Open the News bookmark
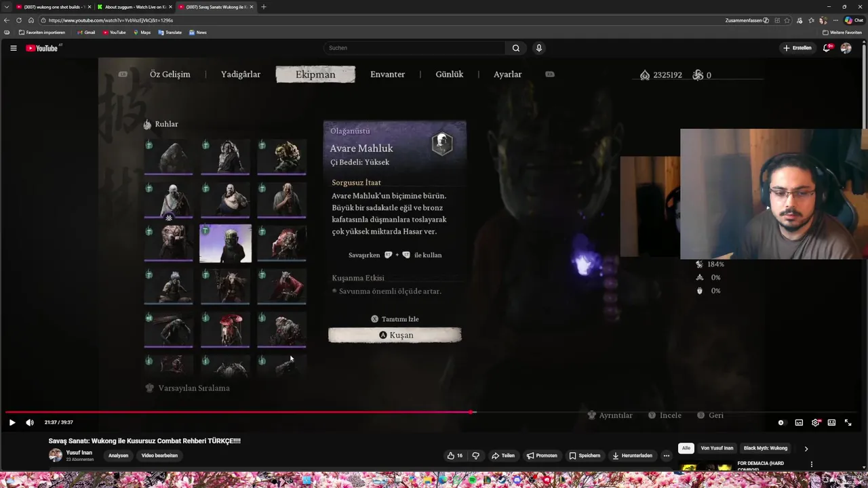Viewport: 868px width, 488px height. [x=198, y=33]
